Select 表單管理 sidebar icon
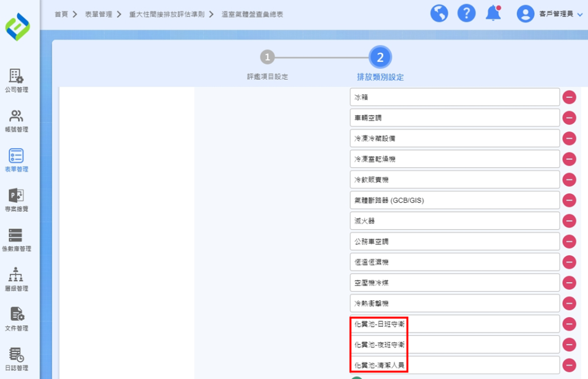The width and height of the screenshot is (588, 379). tap(16, 160)
